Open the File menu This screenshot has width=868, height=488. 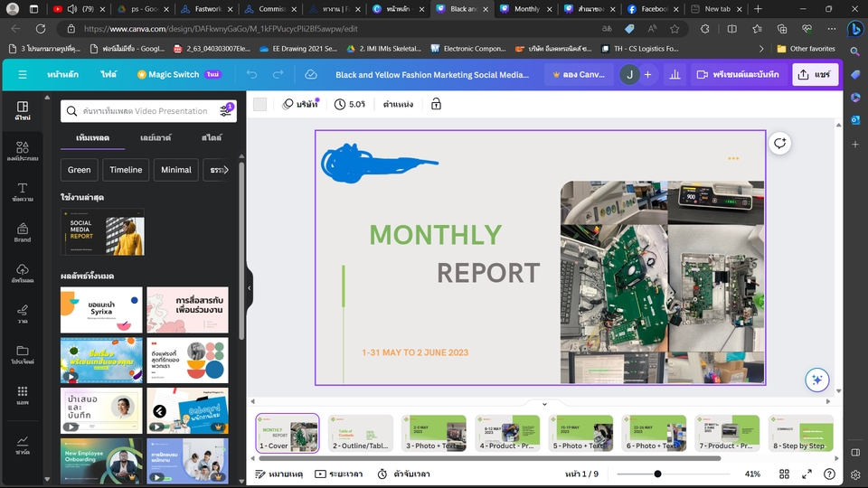108,74
